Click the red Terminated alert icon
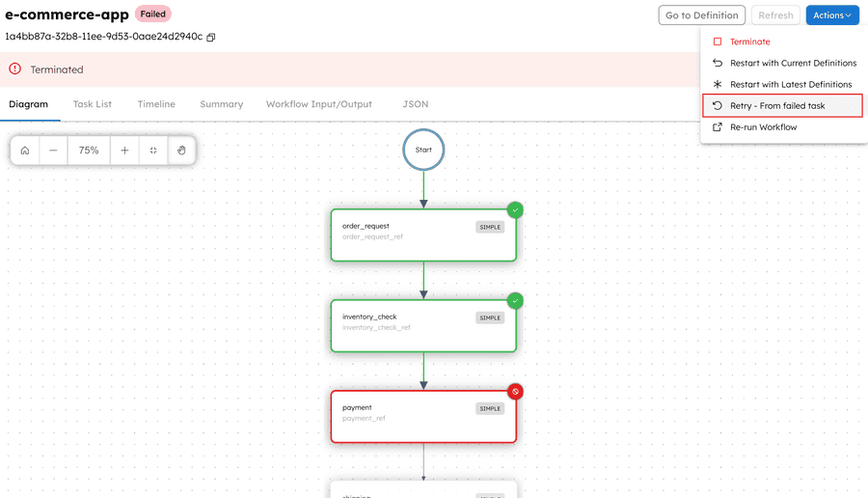 click(14, 69)
